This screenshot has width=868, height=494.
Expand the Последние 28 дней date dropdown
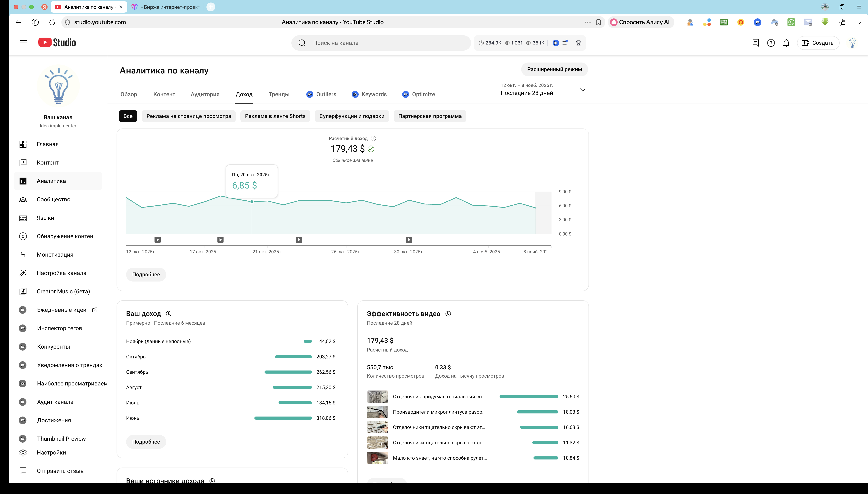[582, 90]
